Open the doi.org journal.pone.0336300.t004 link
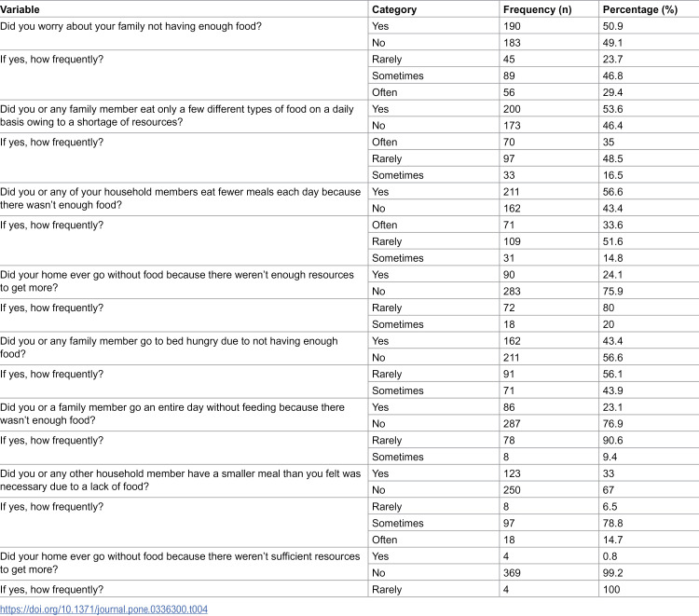Image resolution: width=699 pixels, height=616 pixels. 103,609
